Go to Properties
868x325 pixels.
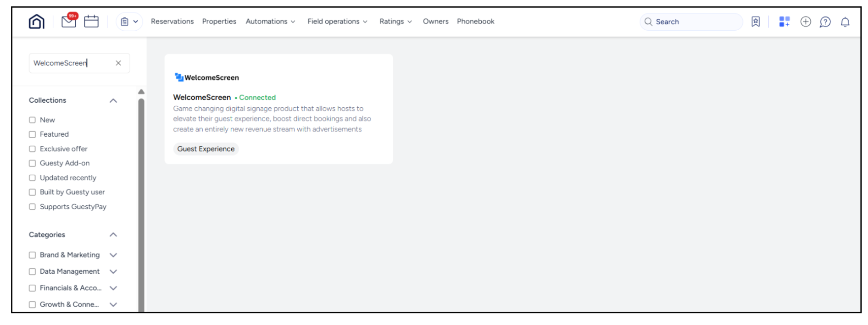[x=219, y=22]
